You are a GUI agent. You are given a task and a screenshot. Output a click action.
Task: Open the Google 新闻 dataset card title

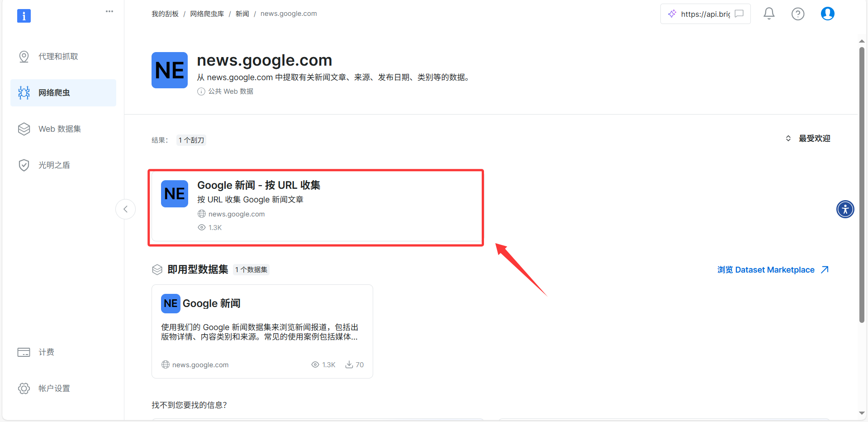click(x=212, y=303)
